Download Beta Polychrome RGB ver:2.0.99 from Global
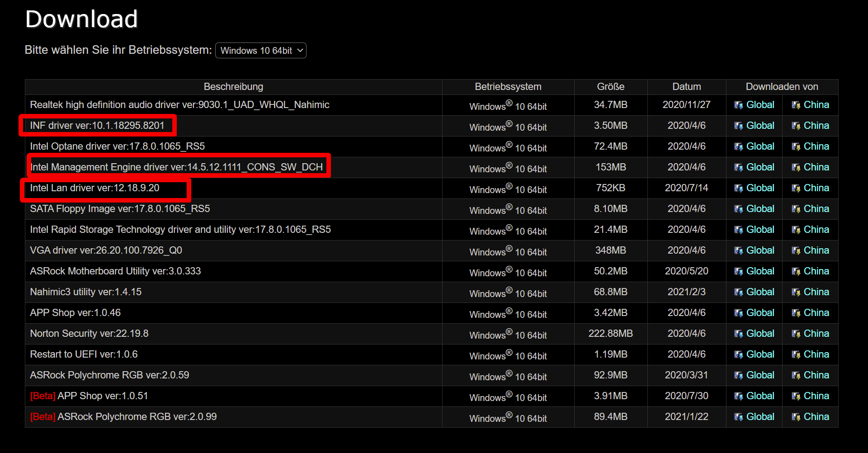This screenshot has height=453, width=868. click(x=760, y=417)
